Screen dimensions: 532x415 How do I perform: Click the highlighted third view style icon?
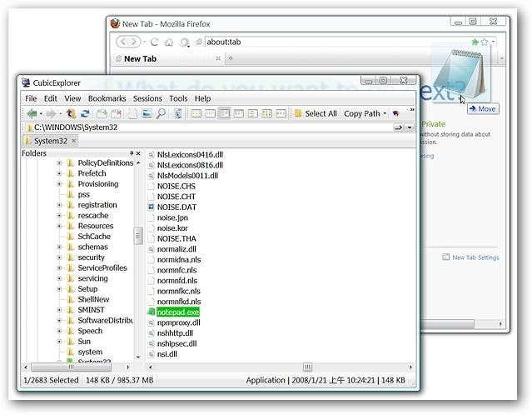pyautogui.click(x=224, y=113)
